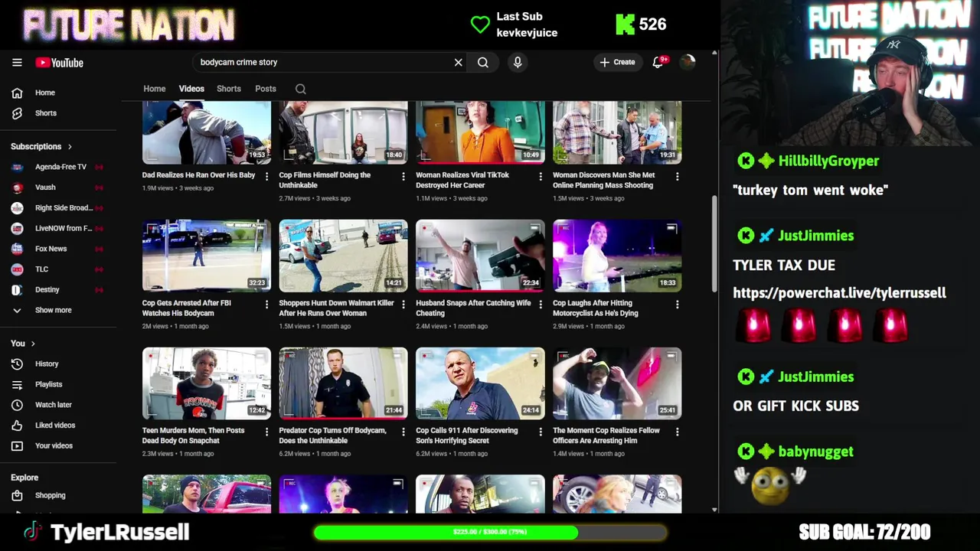Open options for 'Woman Realizes Viral TikTok' video
The image size is (980, 551).
click(x=541, y=177)
